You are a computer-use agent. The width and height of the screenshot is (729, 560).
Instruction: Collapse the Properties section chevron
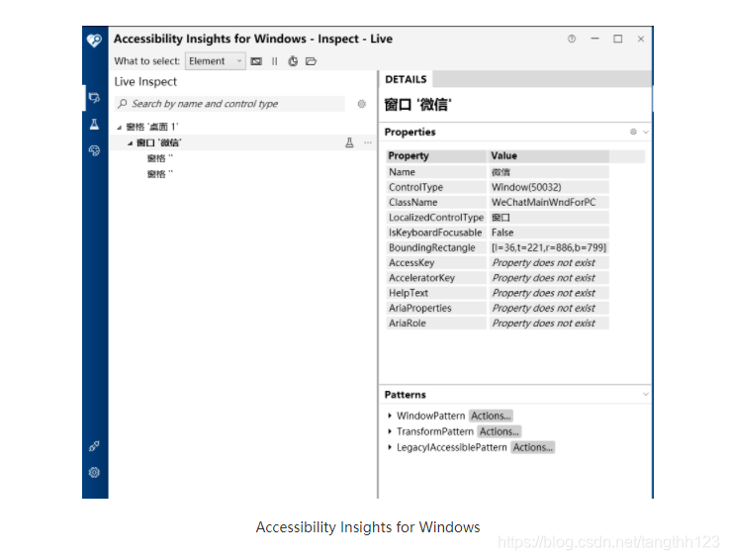tap(646, 133)
